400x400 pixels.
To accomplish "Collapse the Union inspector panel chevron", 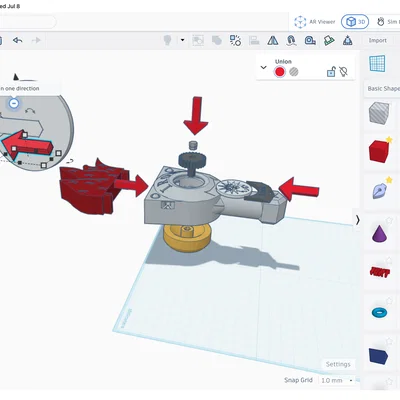I will pos(263,68).
